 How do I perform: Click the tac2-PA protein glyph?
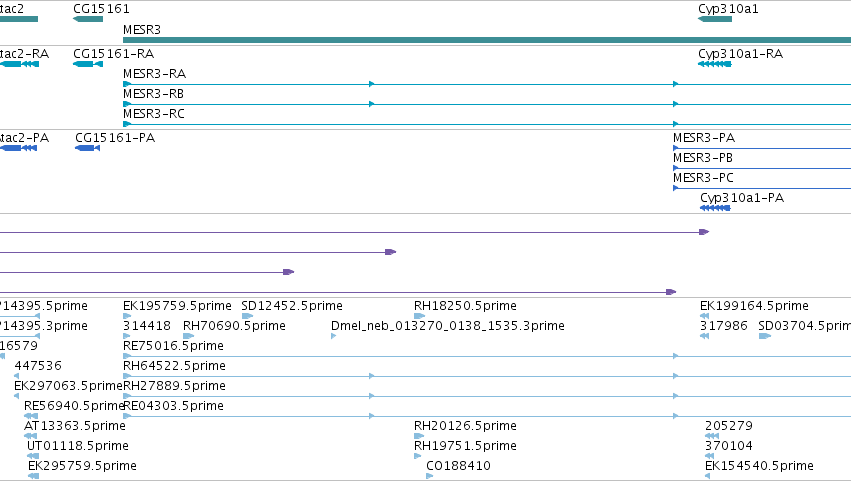pyautogui.click(x=18, y=148)
